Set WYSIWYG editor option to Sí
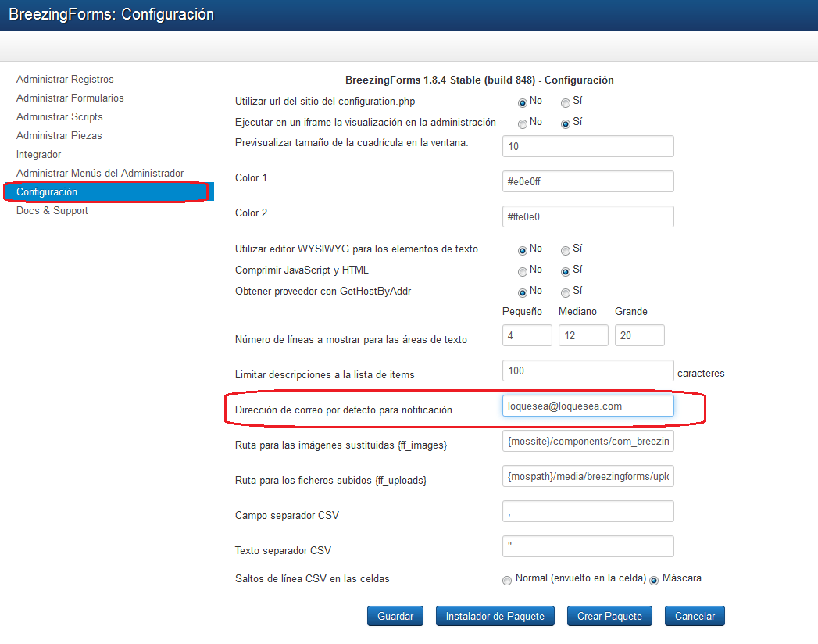Screen dimensions: 818x644 (x=565, y=251)
